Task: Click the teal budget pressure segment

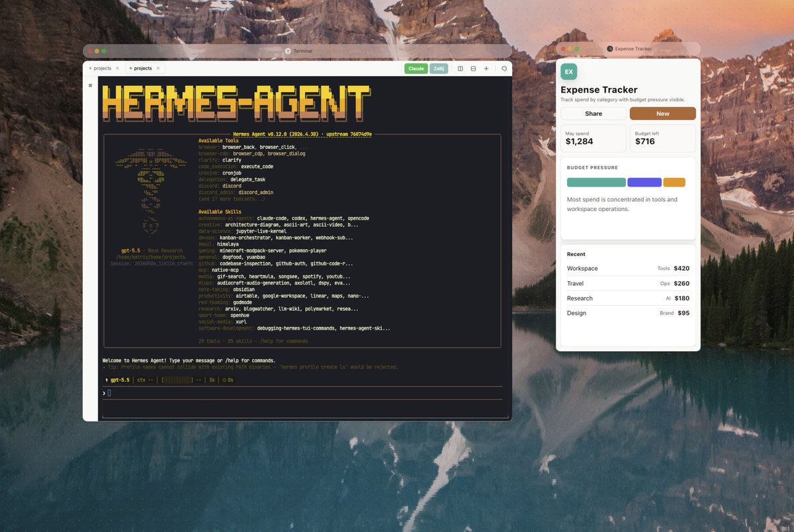Action: coord(596,182)
